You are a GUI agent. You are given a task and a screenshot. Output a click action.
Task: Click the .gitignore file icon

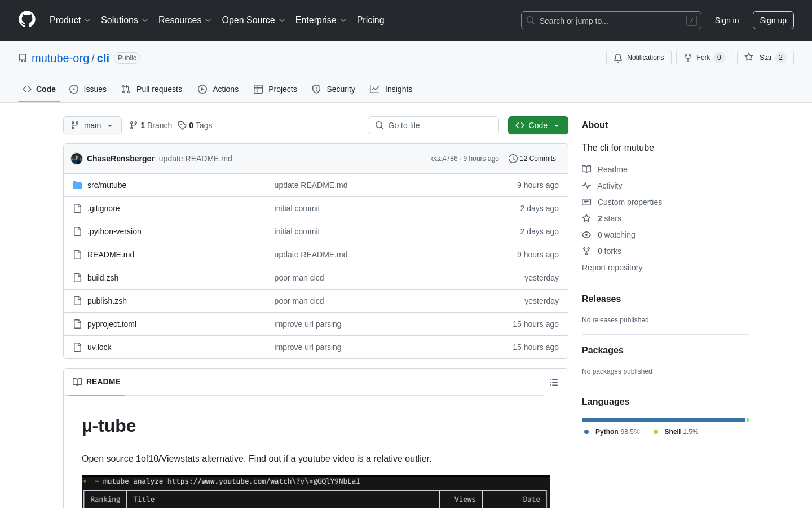(77, 208)
